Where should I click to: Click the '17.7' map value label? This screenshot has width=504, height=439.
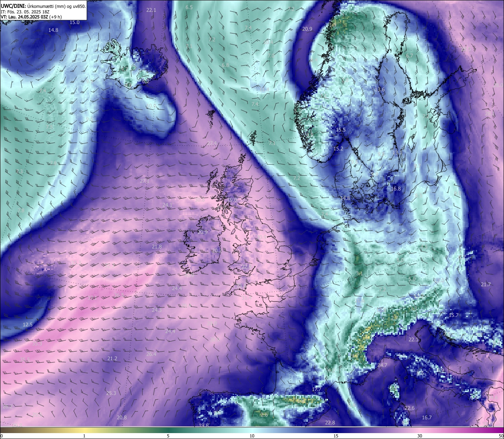(x=317, y=389)
